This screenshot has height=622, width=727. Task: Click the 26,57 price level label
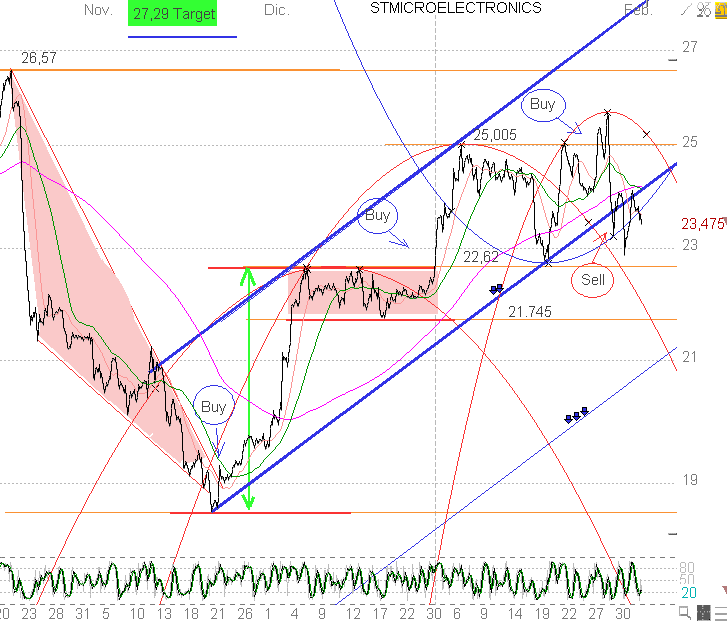tap(38, 59)
